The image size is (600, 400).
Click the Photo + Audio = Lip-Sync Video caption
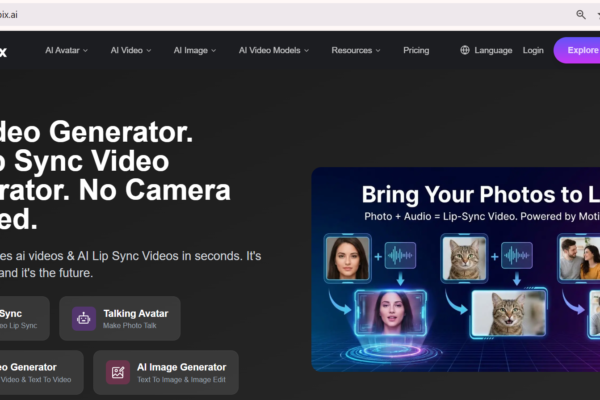(x=440, y=217)
